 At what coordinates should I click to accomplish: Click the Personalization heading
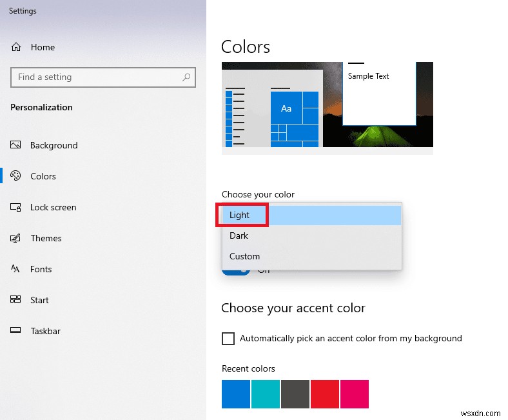point(41,107)
